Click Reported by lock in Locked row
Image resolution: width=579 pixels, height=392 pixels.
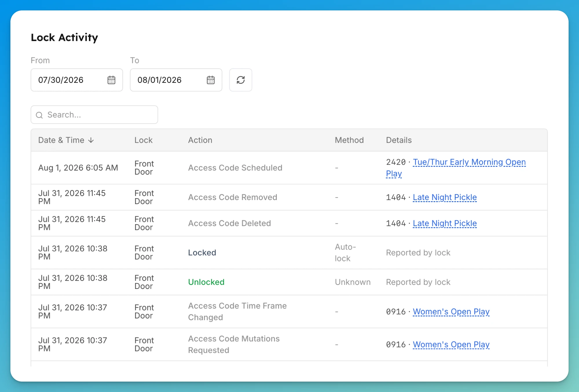coord(418,253)
